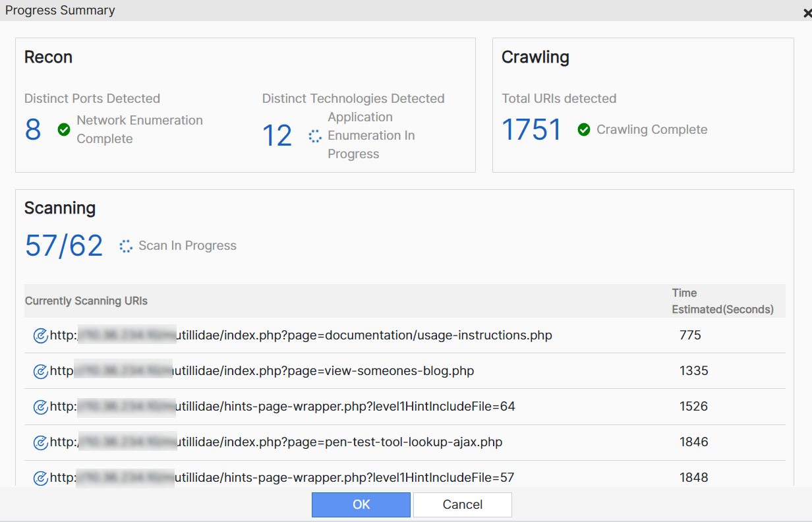Screen dimensions: 812x522
Task: Click the 12 distinct technologies count
Action: (x=277, y=136)
